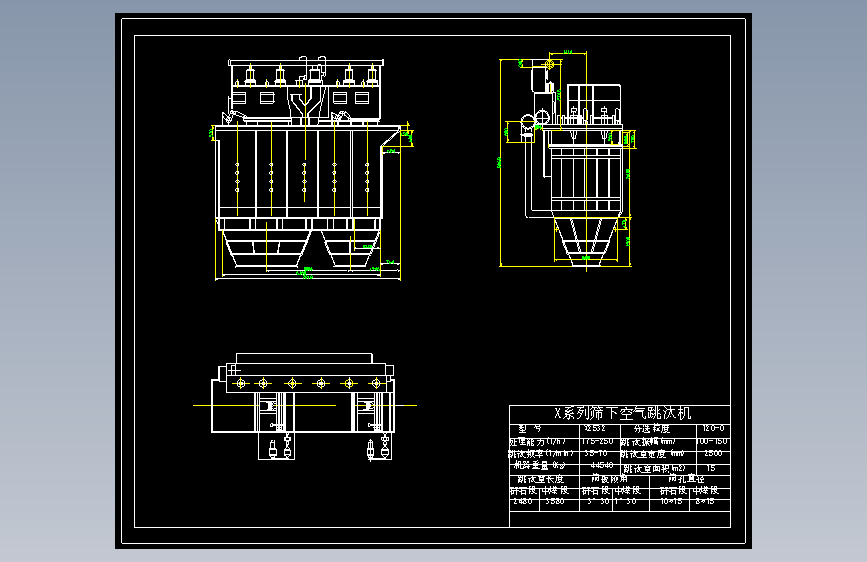Select the front elevation view of the jig
The height and width of the screenshot is (562, 867).
(311, 168)
